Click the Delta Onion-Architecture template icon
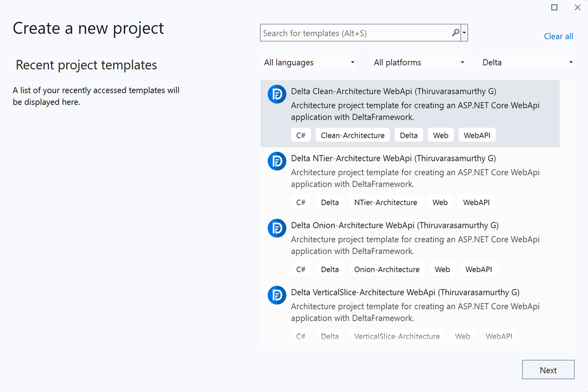The width and height of the screenshot is (588, 392). pyautogui.click(x=277, y=228)
